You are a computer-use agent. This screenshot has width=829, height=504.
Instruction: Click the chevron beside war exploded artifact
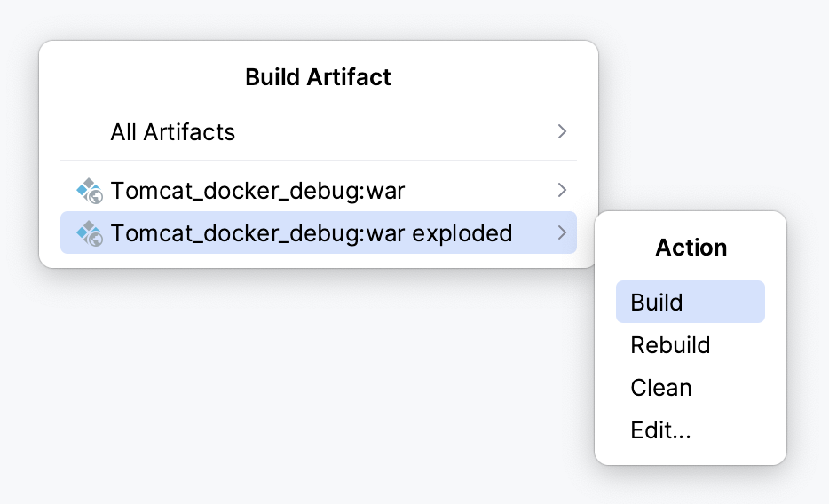coord(561,232)
